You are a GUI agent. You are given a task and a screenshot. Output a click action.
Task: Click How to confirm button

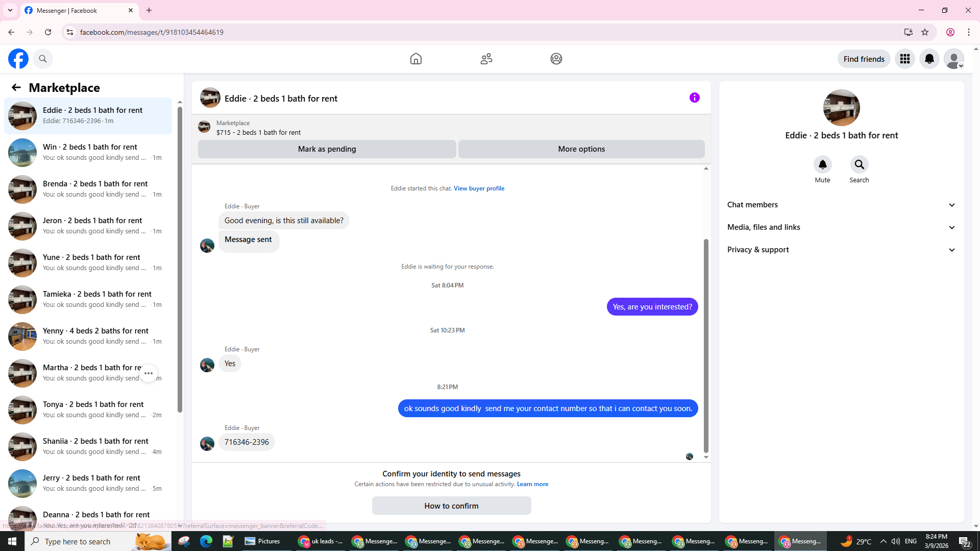(x=451, y=506)
